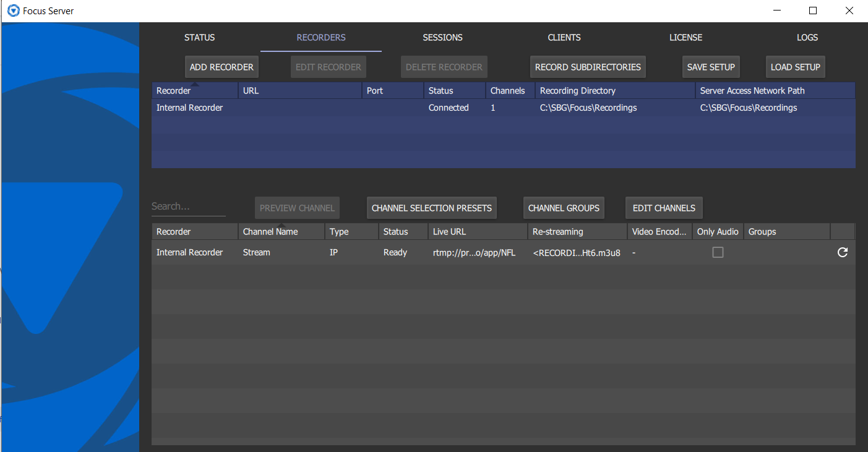Open the CHANNEL GROUPS dialog
The height and width of the screenshot is (452, 868).
coord(564,208)
